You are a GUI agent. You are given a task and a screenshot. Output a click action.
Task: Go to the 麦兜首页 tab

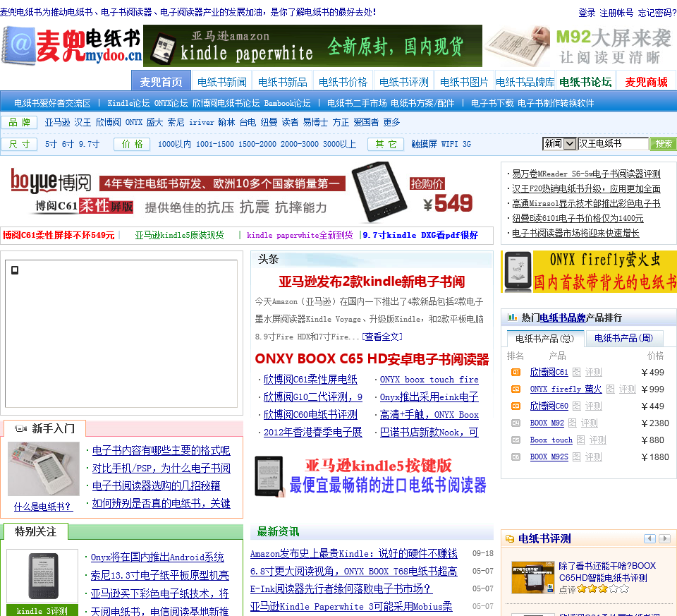click(x=161, y=82)
